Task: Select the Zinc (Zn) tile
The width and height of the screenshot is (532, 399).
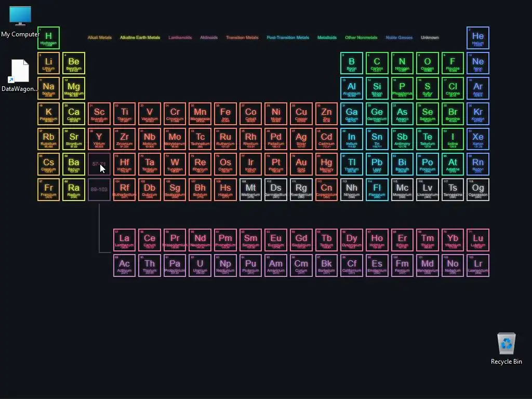Action: coord(326,114)
